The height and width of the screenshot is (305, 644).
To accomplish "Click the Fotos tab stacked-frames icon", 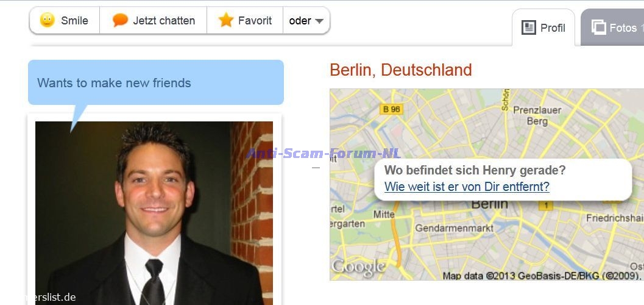I will tap(598, 27).
